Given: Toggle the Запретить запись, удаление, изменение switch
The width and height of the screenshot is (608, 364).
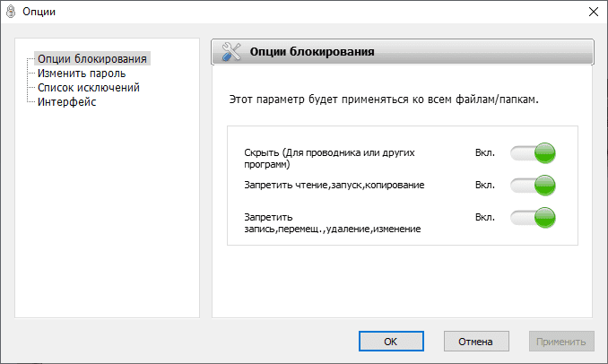Looking at the screenshot, I should point(533,218).
